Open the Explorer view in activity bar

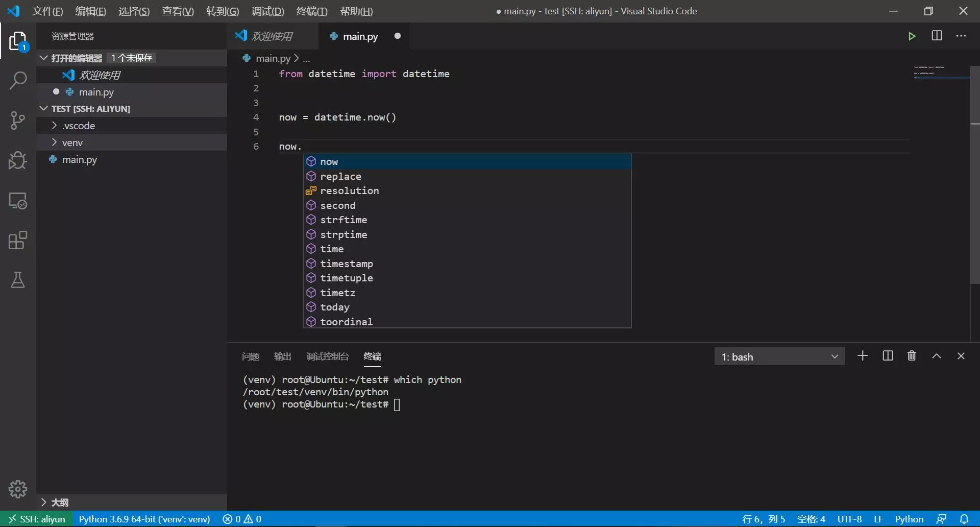click(18, 41)
